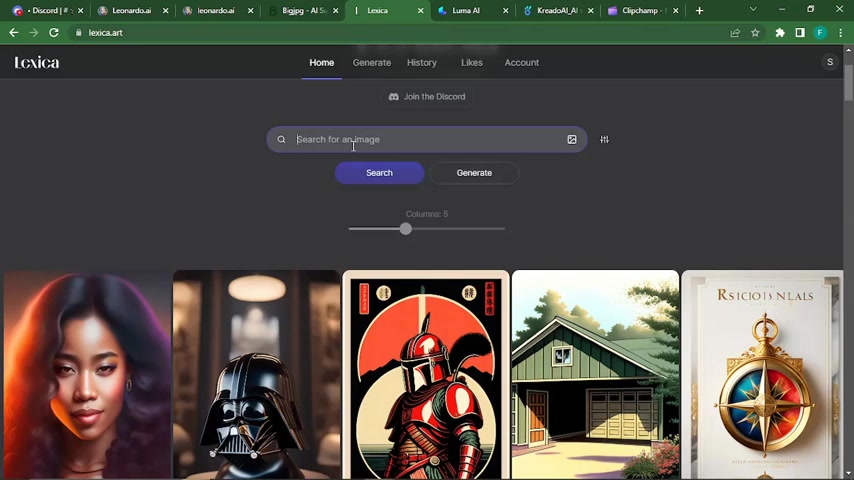Image resolution: width=854 pixels, height=480 pixels.
Task: Switch to the Bigjpg browser tab
Action: click(x=303, y=10)
